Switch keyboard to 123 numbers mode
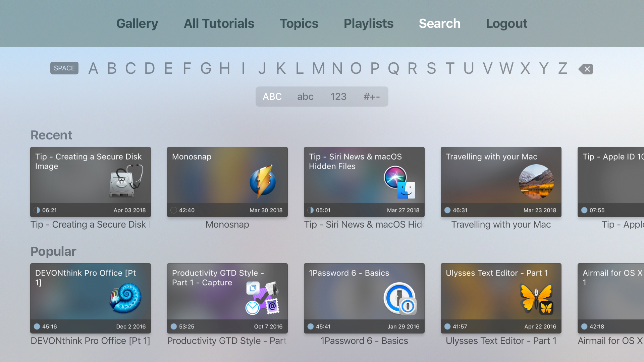The image size is (644, 362). (x=338, y=97)
